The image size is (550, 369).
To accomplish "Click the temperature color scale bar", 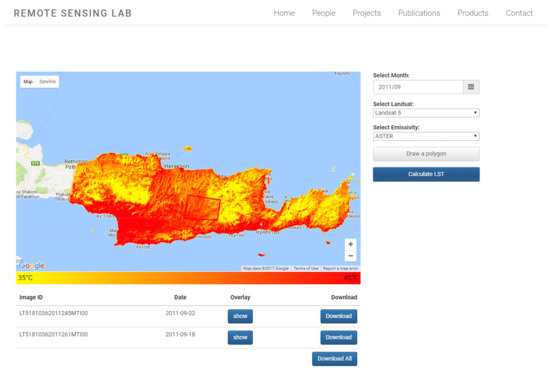I will pos(188,278).
